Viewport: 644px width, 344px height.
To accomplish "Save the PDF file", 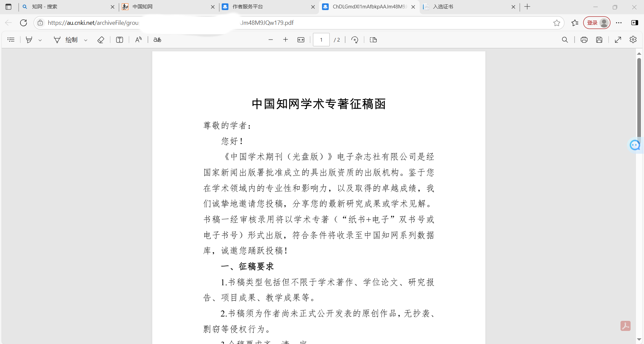I will coord(600,40).
